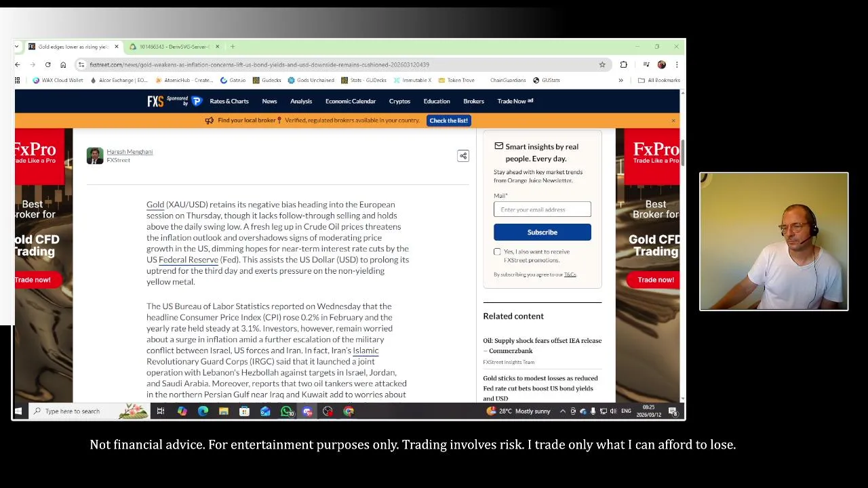The height and width of the screenshot is (488, 868).
Task: Open the Cryptos menu
Action: [x=399, y=101]
